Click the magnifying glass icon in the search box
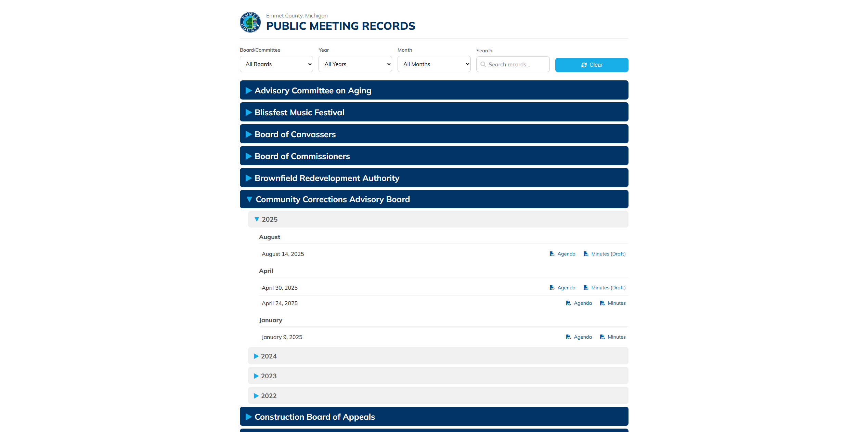The width and height of the screenshot is (868, 432). (x=483, y=64)
